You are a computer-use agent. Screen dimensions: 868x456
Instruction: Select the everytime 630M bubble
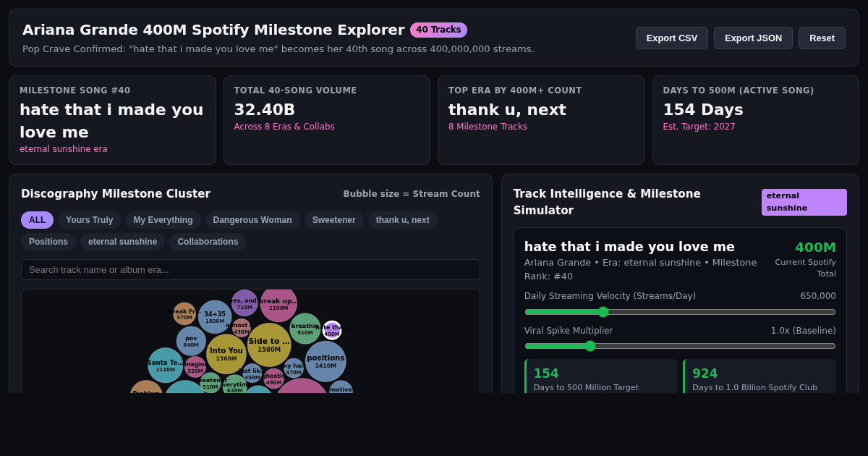click(x=235, y=385)
